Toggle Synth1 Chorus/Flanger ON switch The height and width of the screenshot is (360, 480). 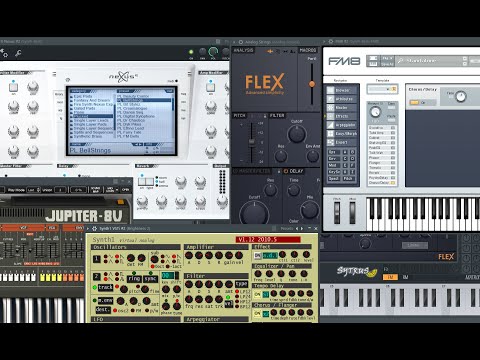click(x=257, y=314)
